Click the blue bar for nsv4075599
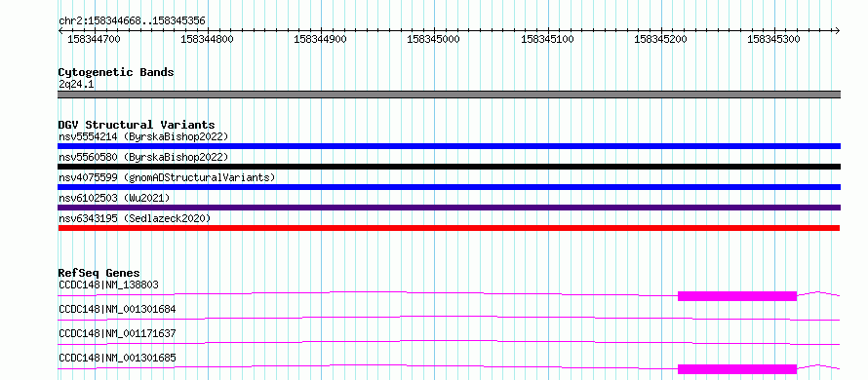 pos(449,187)
